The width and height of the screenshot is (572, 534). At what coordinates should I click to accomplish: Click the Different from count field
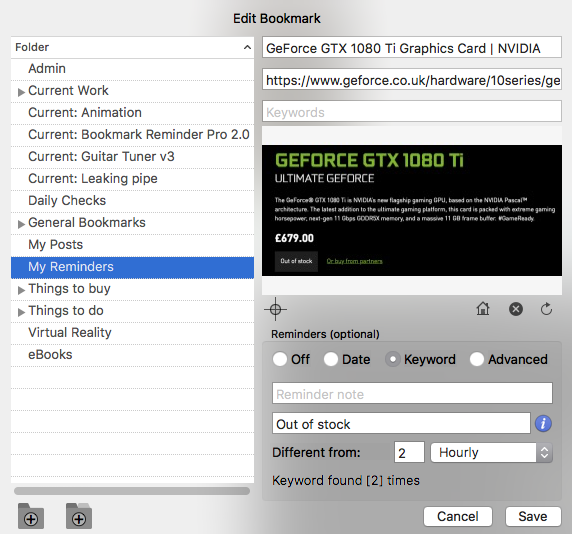tap(409, 452)
